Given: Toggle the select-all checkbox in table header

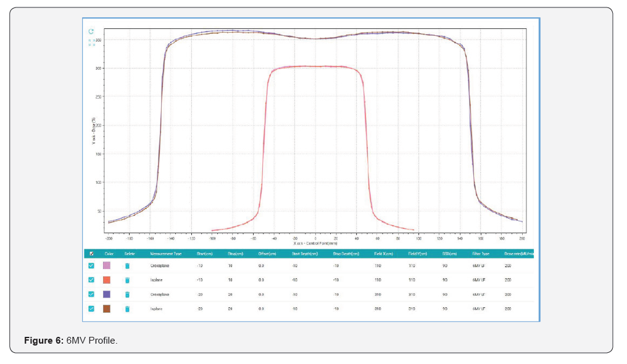Looking at the screenshot, I should coord(91,254).
